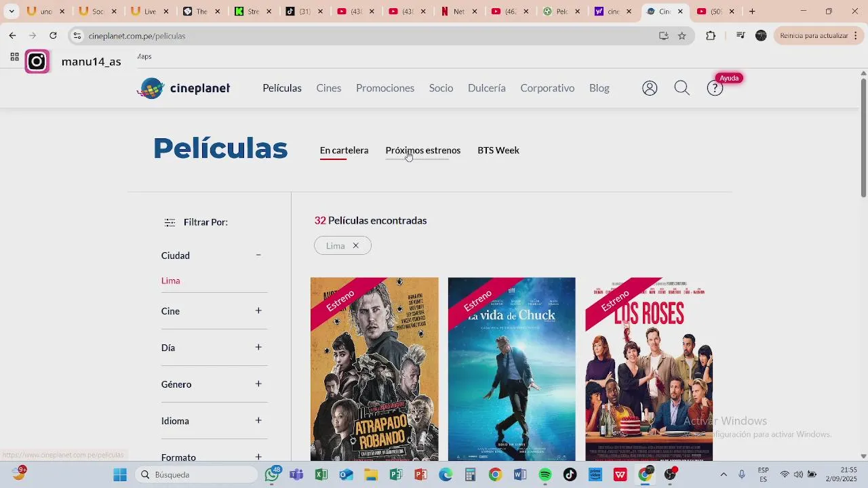This screenshot has height=488, width=868.
Task: Open the Socio nav menu
Action: [441, 88]
